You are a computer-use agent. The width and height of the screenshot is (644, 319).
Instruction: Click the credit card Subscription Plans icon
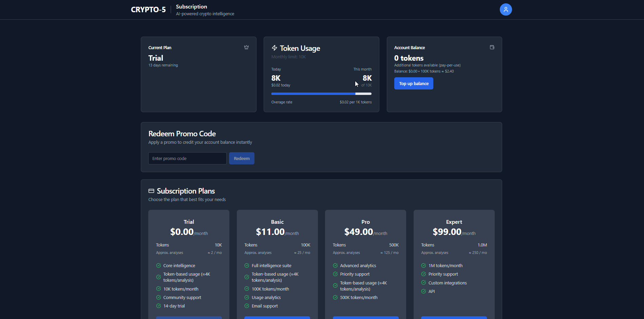pyautogui.click(x=151, y=191)
